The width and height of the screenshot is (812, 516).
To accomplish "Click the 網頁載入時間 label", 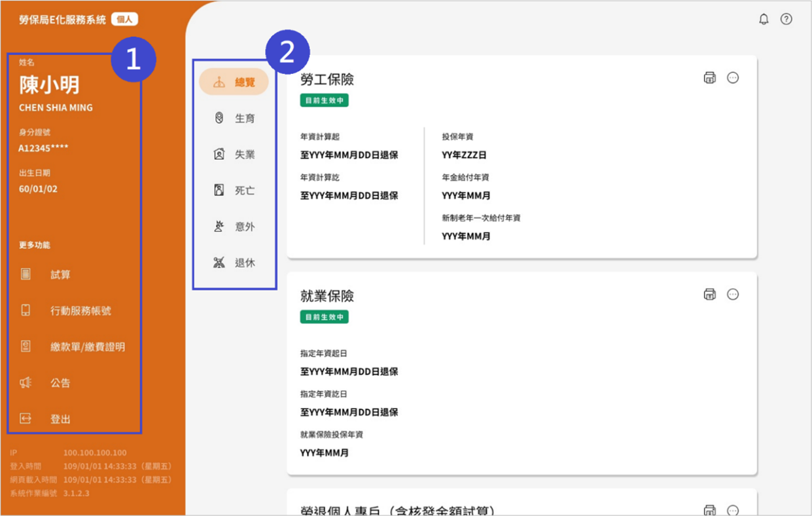I will coord(33,480).
